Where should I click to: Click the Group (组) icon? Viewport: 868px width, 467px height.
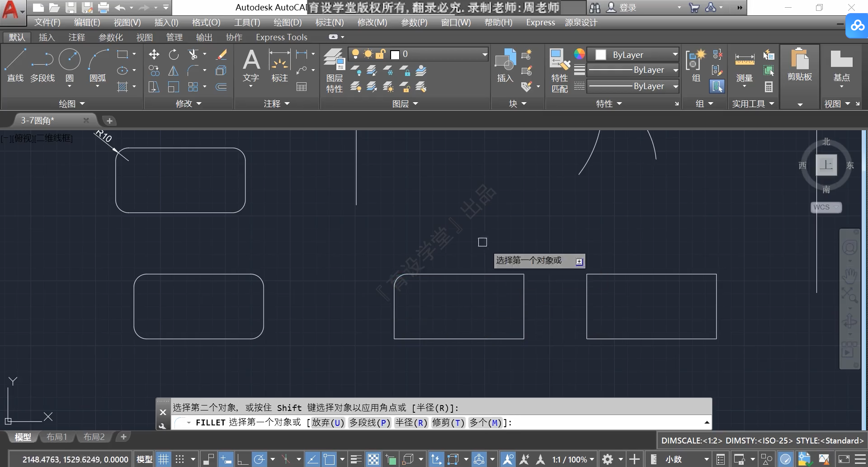(x=696, y=66)
